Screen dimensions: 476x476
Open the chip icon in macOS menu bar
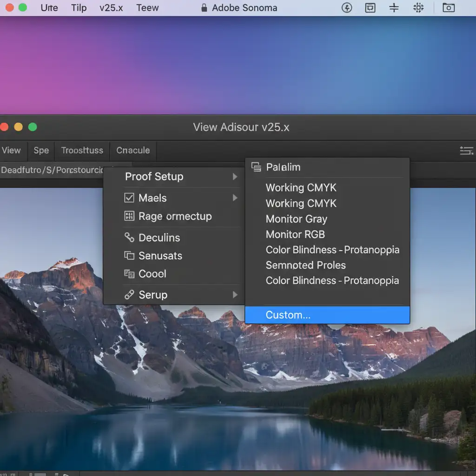418,8
